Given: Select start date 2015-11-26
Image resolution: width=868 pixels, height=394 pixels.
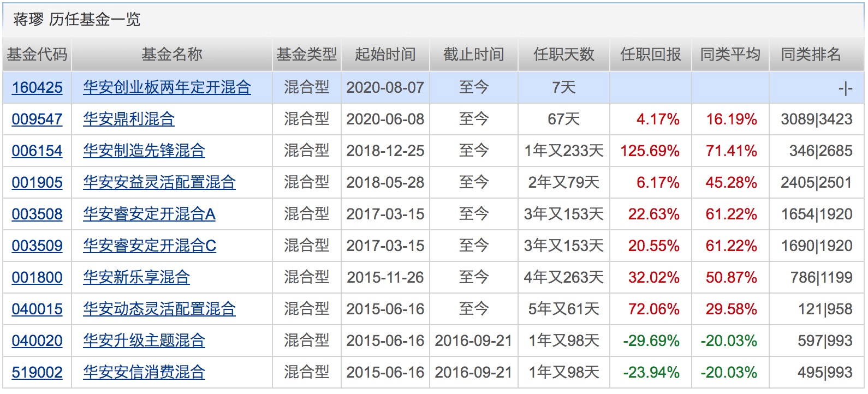Looking at the screenshot, I should pyautogui.click(x=385, y=277).
